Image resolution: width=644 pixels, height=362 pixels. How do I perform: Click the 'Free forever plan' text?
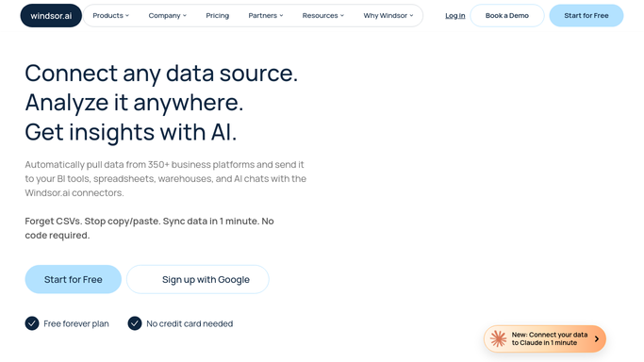tap(76, 323)
